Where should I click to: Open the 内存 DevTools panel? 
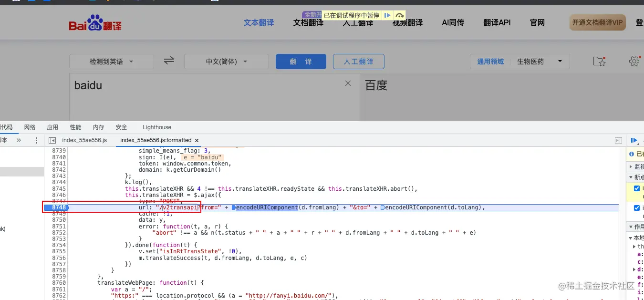click(98, 127)
